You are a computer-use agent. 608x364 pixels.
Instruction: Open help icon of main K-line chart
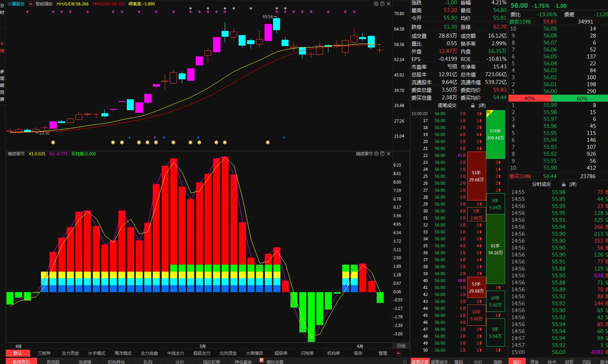tap(383, 4)
